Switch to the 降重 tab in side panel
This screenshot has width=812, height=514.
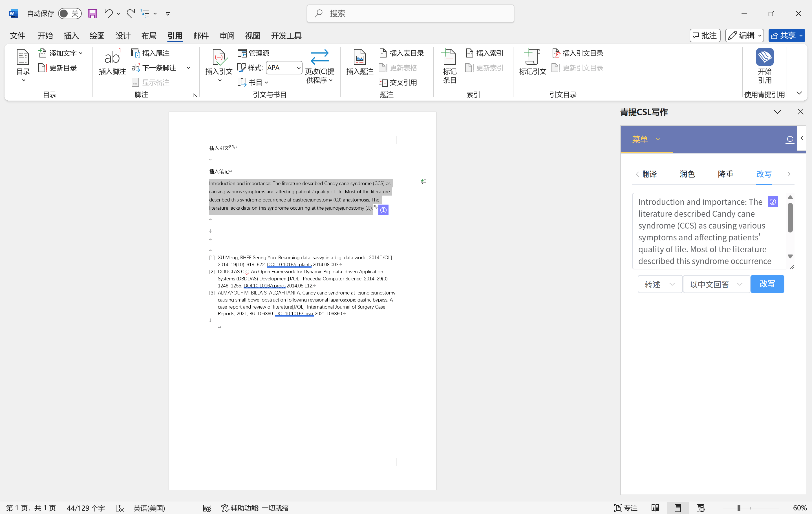point(725,174)
